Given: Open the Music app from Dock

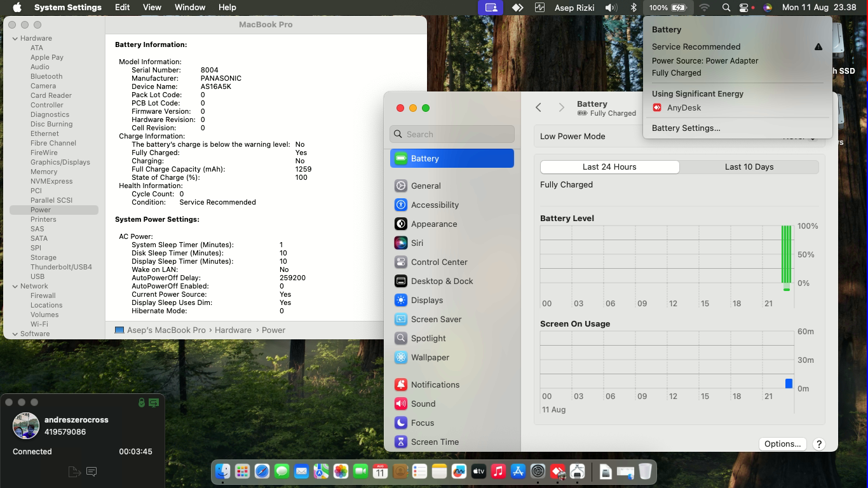Looking at the screenshot, I should 498,471.
